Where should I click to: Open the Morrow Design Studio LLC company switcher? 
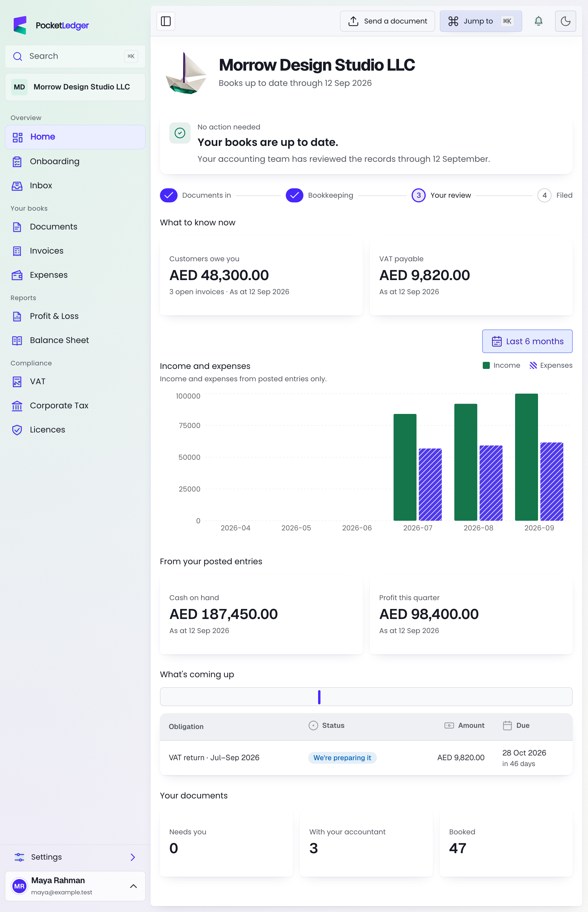tap(75, 87)
